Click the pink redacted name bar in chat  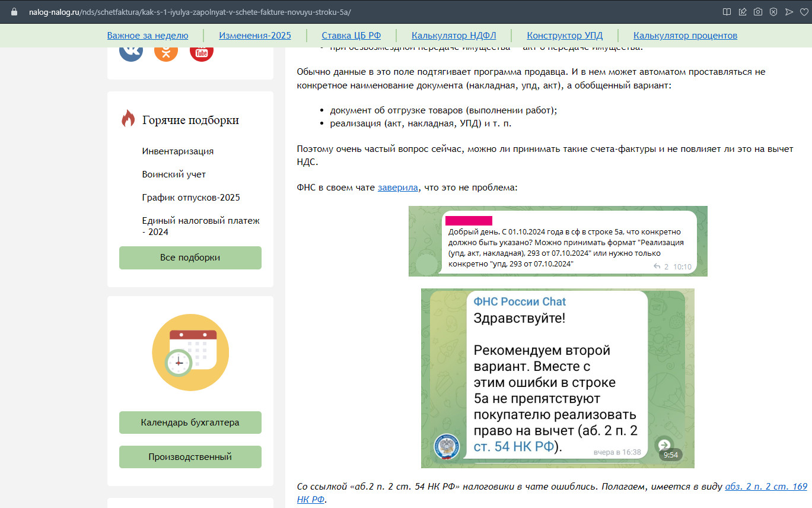(x=469, y=221)
